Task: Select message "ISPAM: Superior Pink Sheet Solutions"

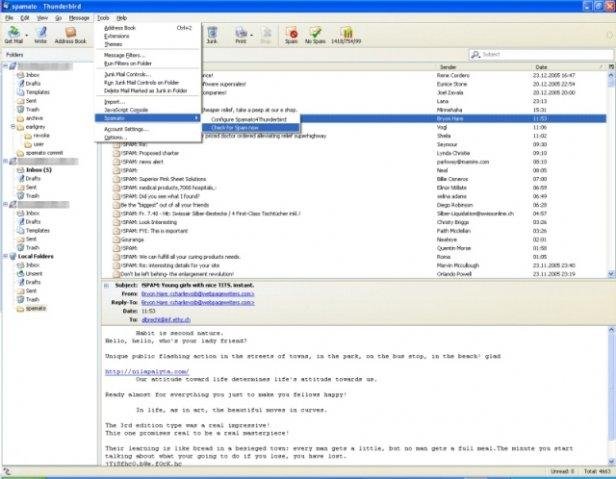Action: 354,179
